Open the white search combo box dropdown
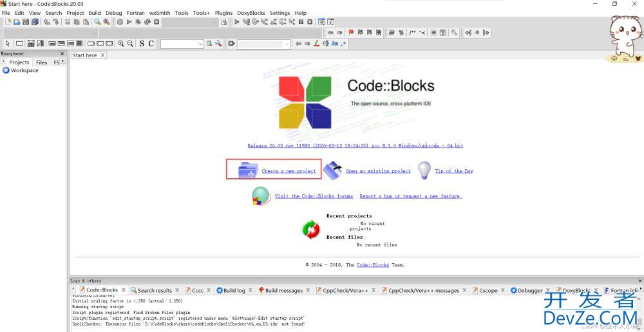 coord(200,44)
